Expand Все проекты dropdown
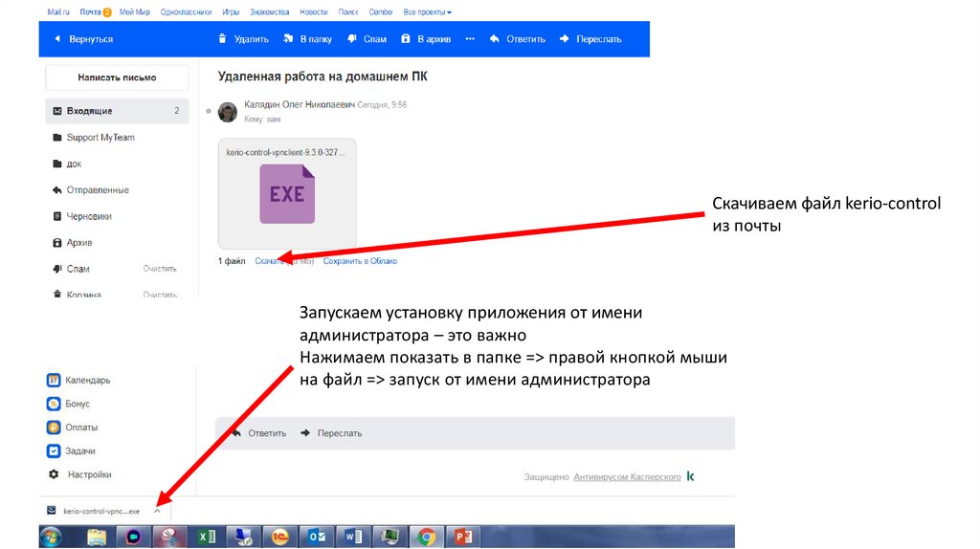Viewport: 980px width, 549px height. (427, 11)
